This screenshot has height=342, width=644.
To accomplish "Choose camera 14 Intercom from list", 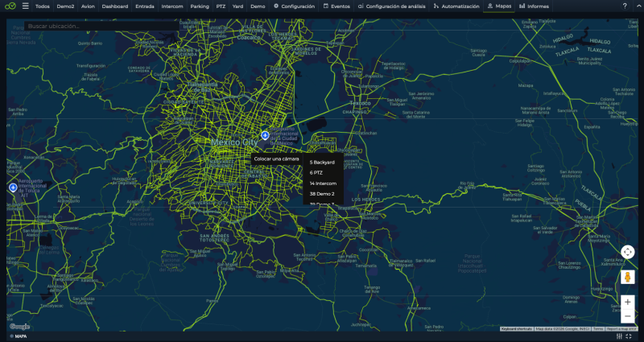I will tap(323, 183).
